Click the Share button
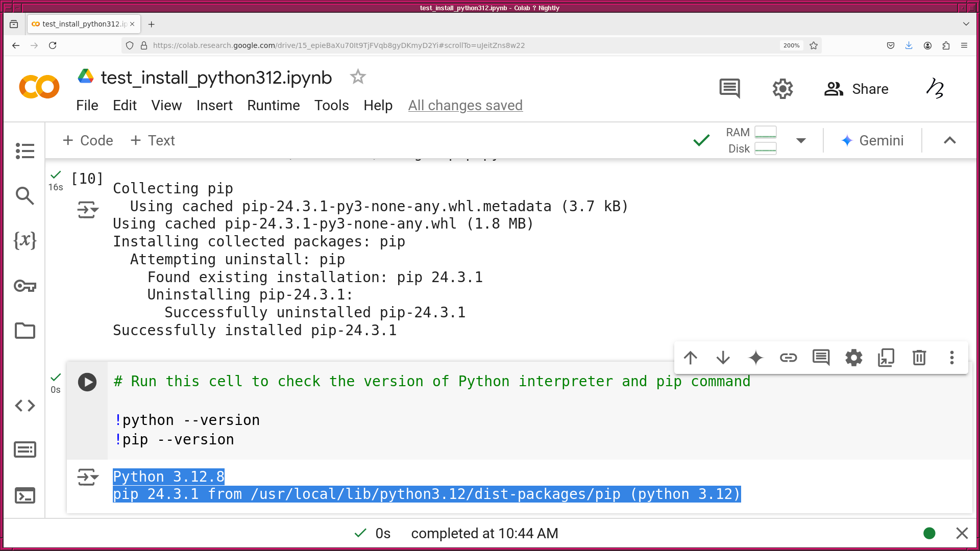This screenshot has height=551, width=980. 856,89
